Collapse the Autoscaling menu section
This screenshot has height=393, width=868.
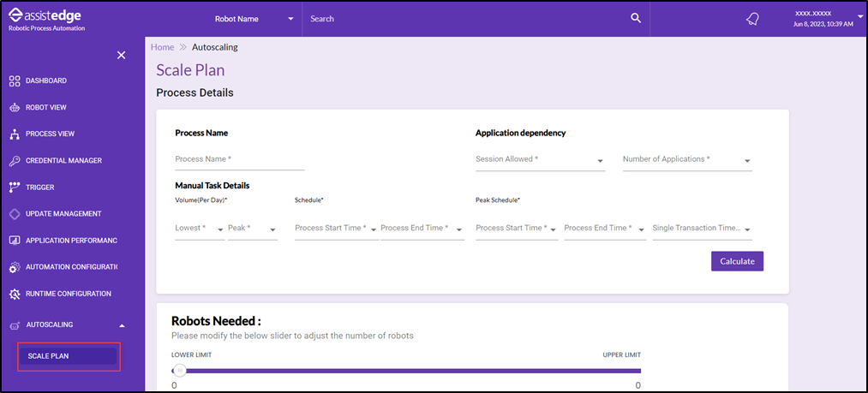121,325
